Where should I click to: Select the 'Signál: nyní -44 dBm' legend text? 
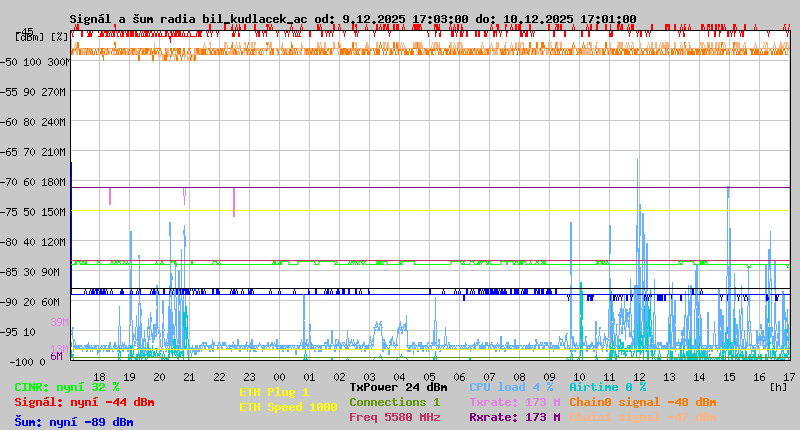tap(84, 402)
